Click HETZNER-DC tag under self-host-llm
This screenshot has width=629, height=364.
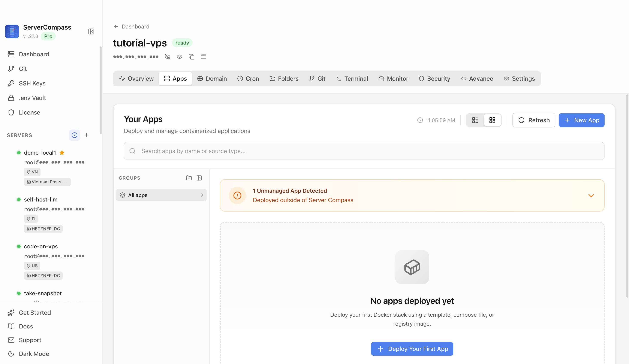(43, 229)
